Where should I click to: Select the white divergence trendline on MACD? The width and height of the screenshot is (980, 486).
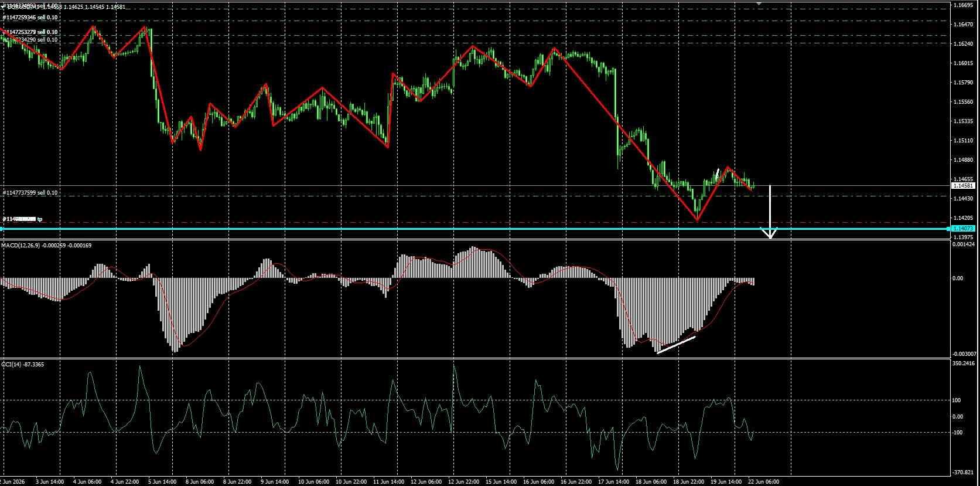click(x=677, y=345)
